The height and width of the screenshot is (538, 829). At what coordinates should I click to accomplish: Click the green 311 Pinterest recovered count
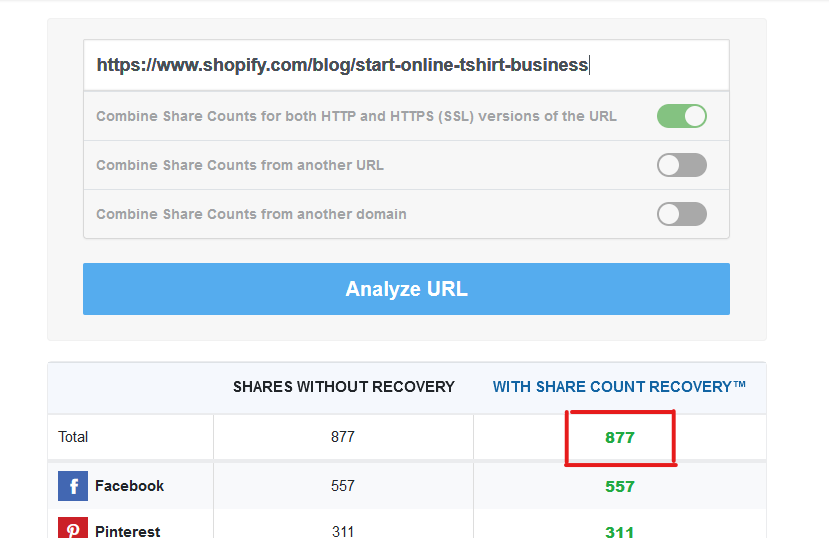click(620, 531)
